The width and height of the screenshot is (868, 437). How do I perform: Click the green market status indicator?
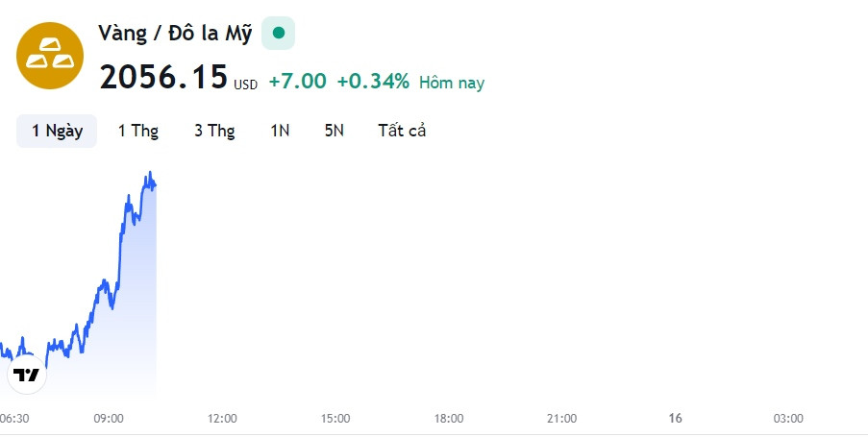pyautogui.click(x=279, y=34)
